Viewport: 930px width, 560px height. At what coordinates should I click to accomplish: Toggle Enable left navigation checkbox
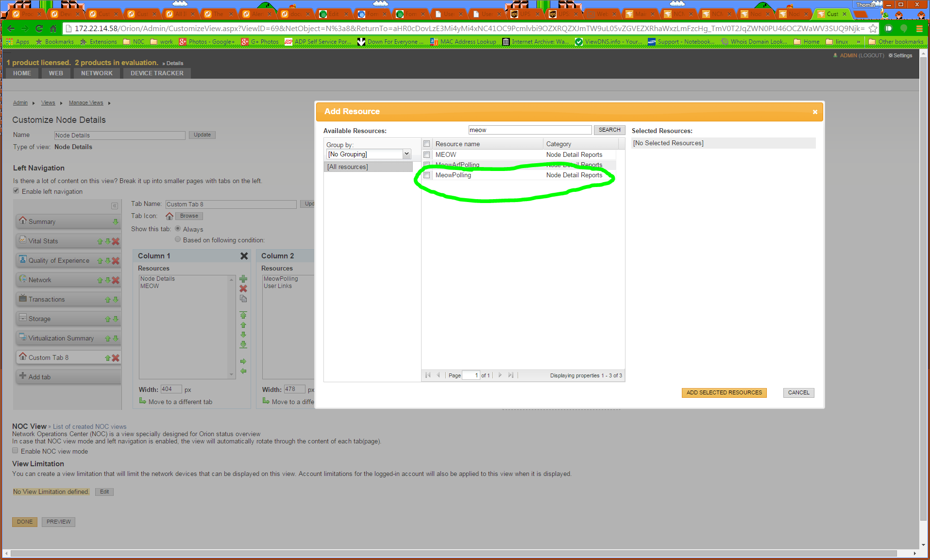click(x=16, y=191)
